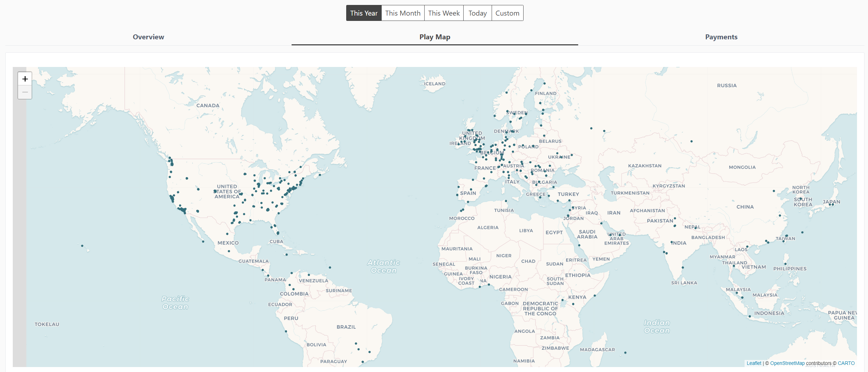
Task: Click the EGYPT label on map
Action: point(554,232)
